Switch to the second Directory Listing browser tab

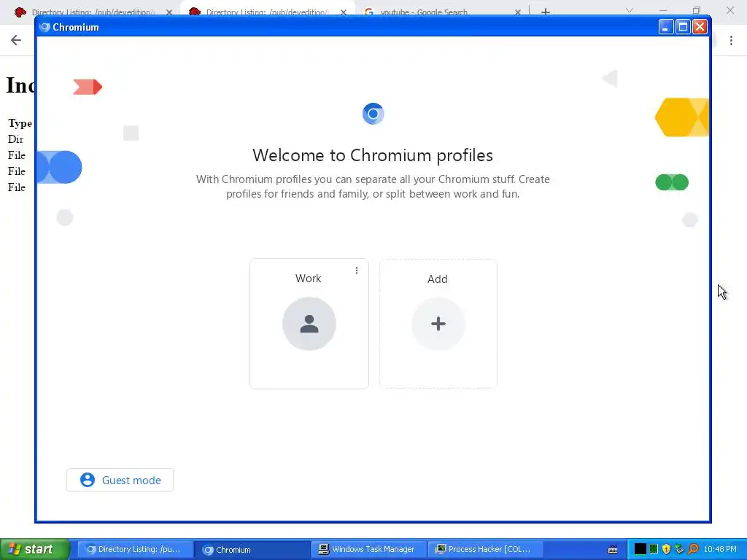268,12
